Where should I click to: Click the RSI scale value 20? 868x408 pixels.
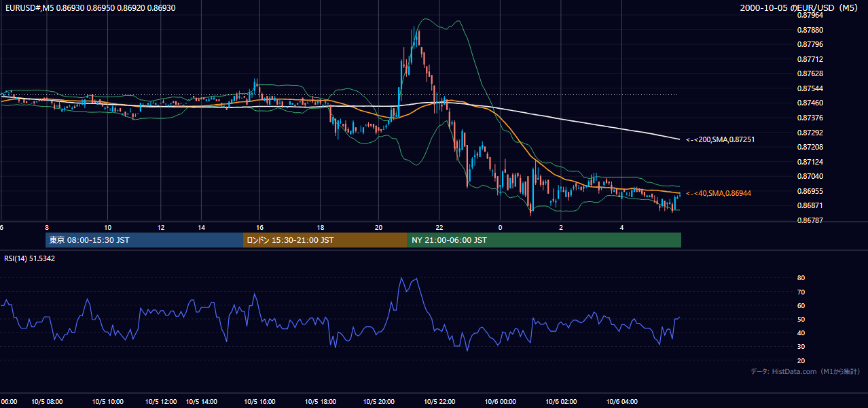coord(801,360)
